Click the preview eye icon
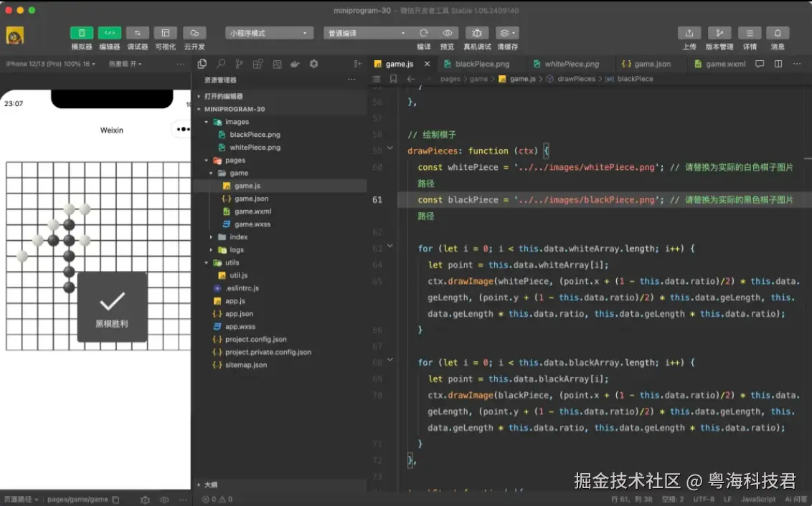The height and width of the screenshot is (506, 812). point(447,33)
